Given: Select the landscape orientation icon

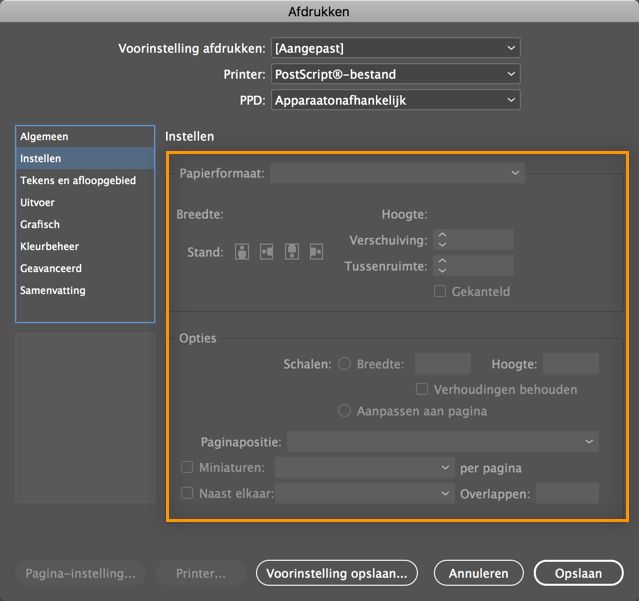Looking at the screenshot, I should (x=266, y=252).
